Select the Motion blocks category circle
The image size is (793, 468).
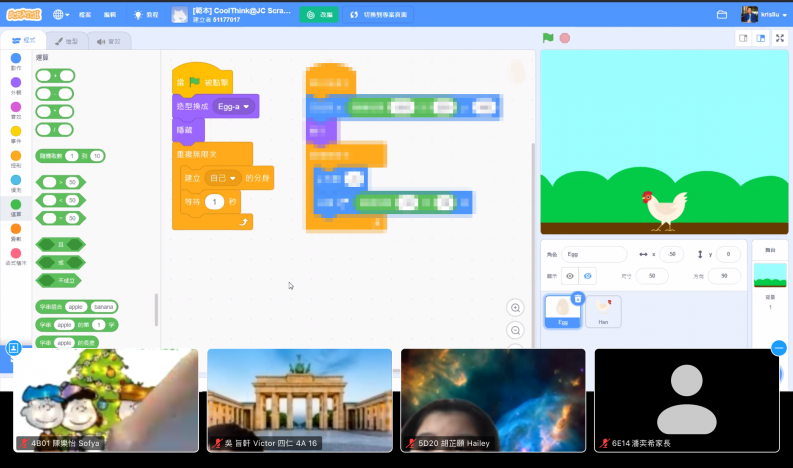(x=15, y=58)
